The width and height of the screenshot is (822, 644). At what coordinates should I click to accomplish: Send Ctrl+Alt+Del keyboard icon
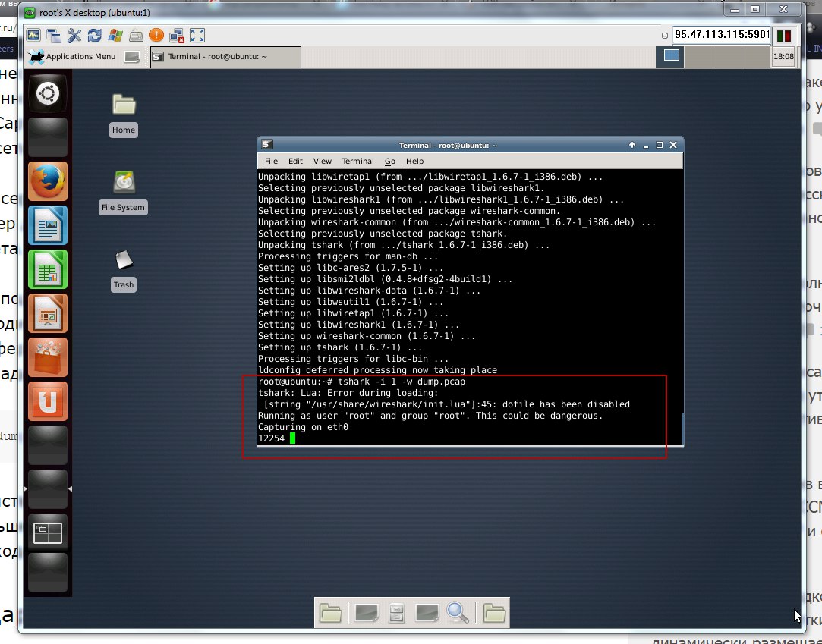click(x=136, y=35)
